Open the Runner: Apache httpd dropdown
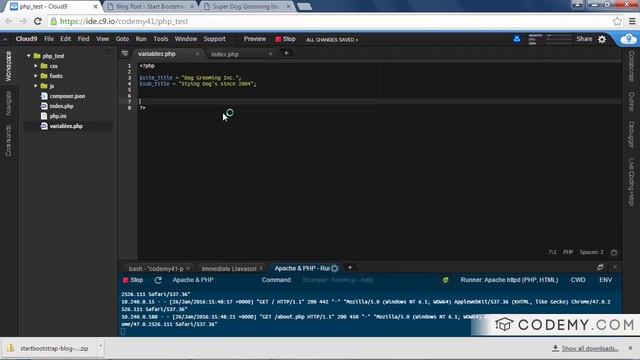640x360 pixels. coord(509,280)
